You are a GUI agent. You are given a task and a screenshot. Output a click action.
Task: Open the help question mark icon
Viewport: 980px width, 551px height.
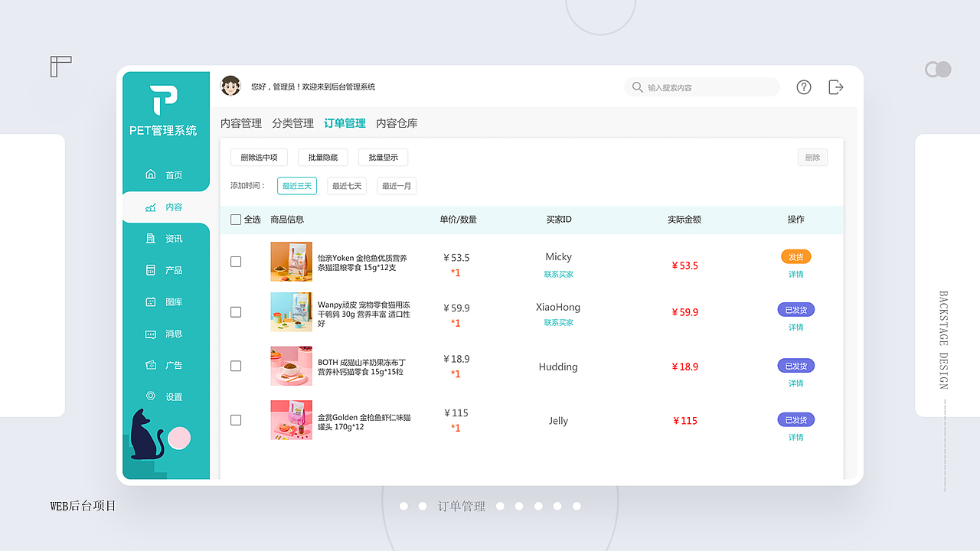coord(804,87)
